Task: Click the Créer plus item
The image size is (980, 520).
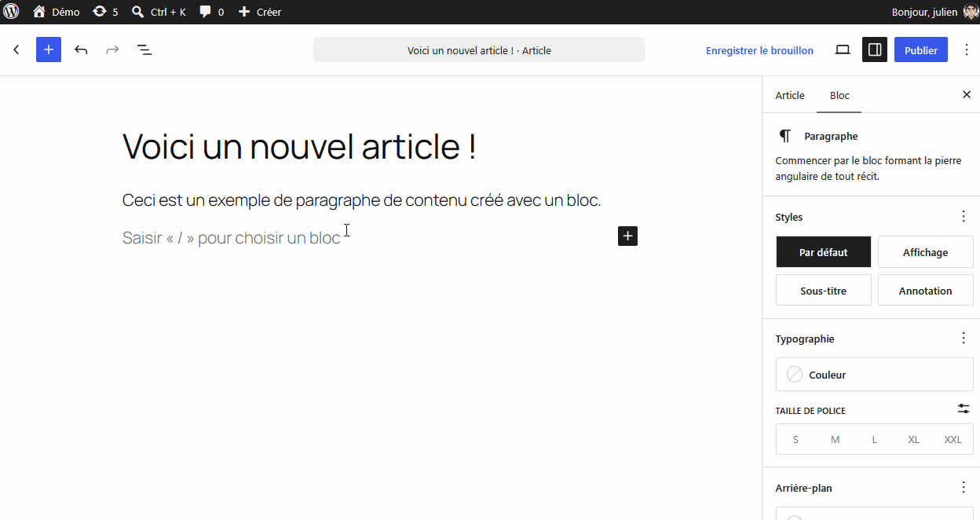Action: [x=260, y=12]
